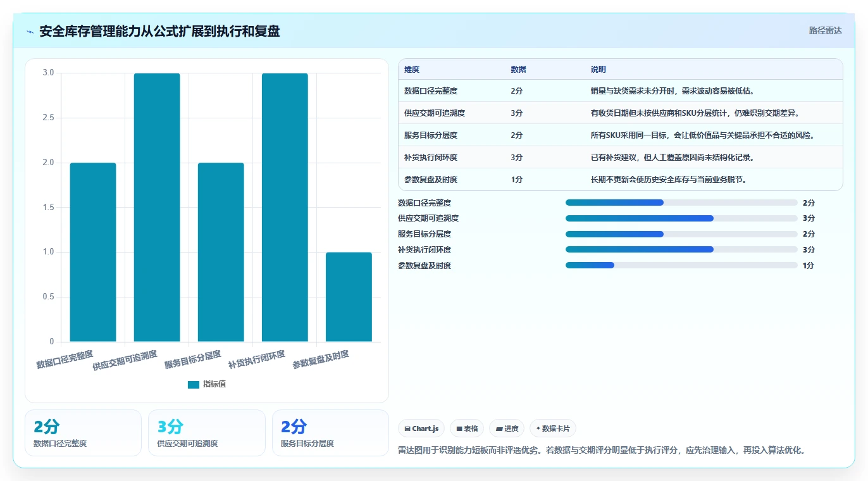Viewport: 868px width, 481px height.
Task: Click description 有收货日期但未按供应商
Action: pyautogui.click(x=695, y=113)
